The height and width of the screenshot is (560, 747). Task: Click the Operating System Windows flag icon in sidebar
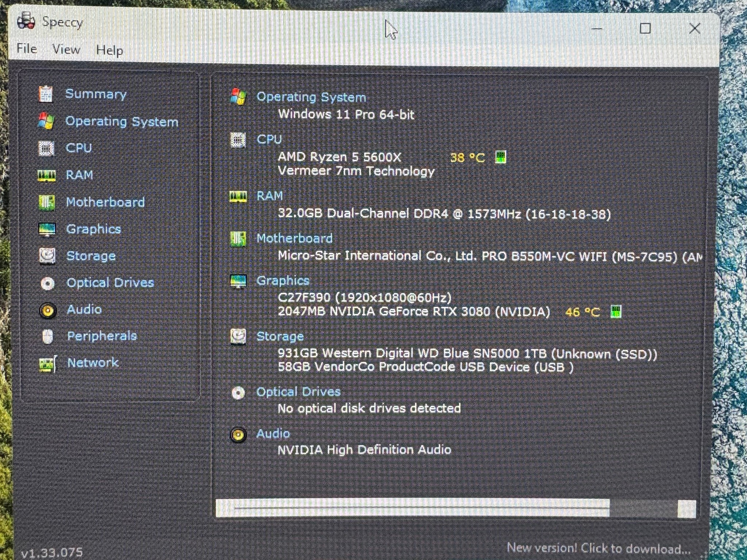tap(47, 121)
